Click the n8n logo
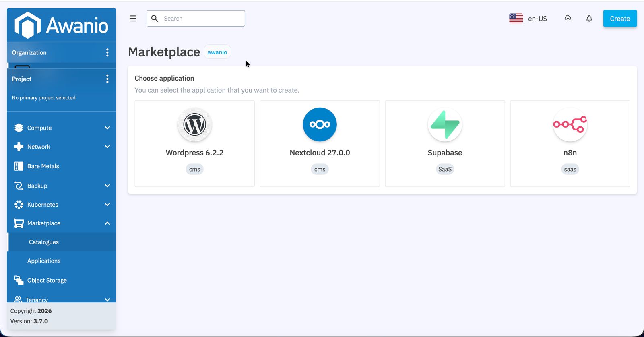This screenshot has width=644, height=337. [570, 124]
